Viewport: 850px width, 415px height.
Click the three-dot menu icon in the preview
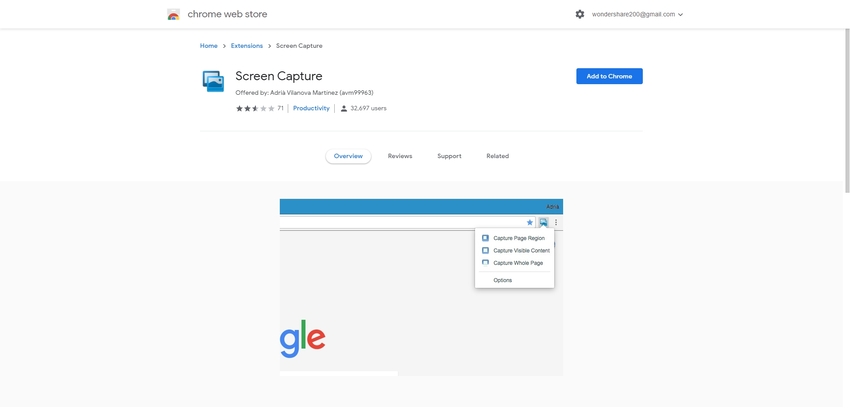556,222
